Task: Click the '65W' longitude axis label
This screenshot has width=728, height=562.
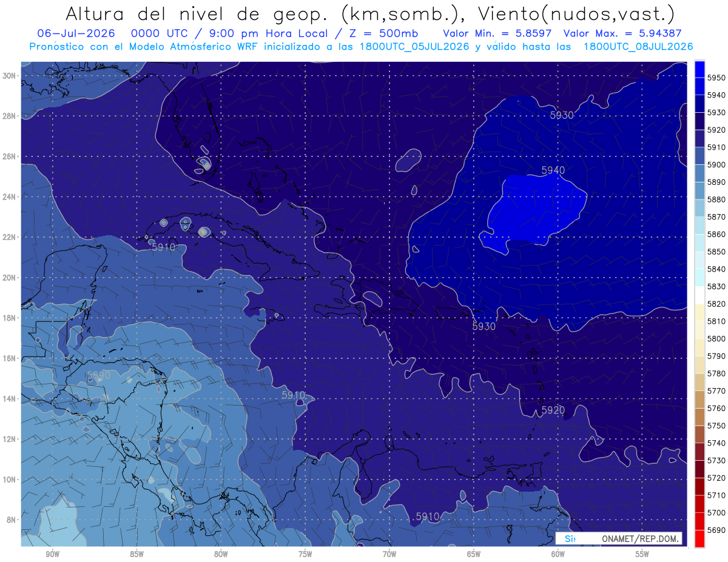Action: (474, 554)
